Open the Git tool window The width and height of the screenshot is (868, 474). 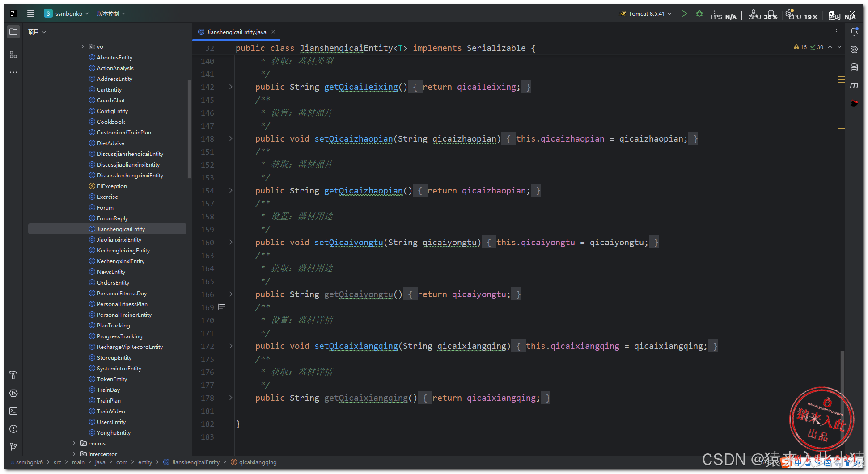tap(13, 446)
